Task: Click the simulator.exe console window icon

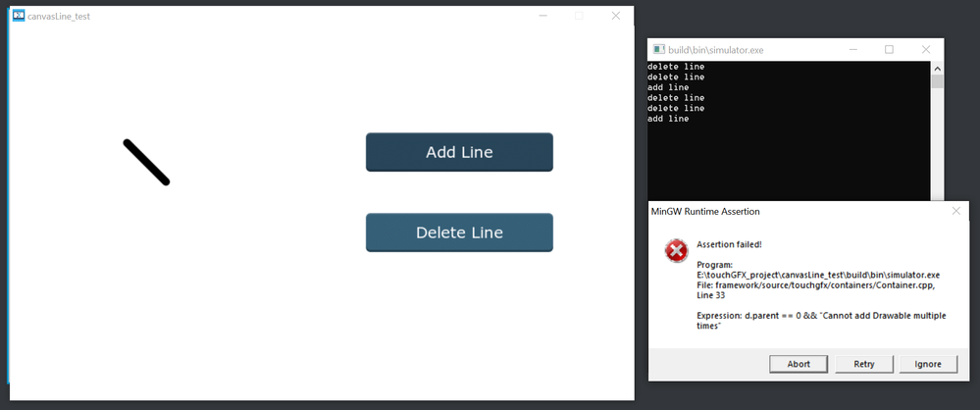Action: (x=659, y=49)
